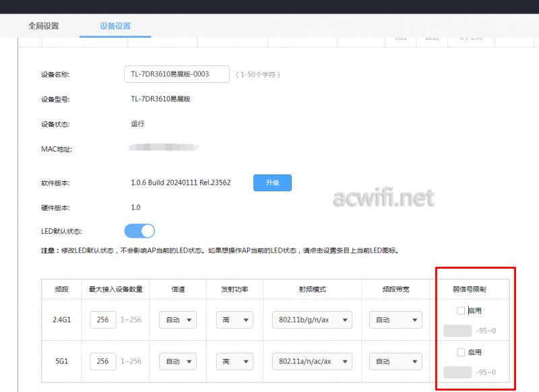The width and height of the screenshot is (539, 392).
Task: Open the 5G1 信道 dropdown
Action: [x=178, y=362]
